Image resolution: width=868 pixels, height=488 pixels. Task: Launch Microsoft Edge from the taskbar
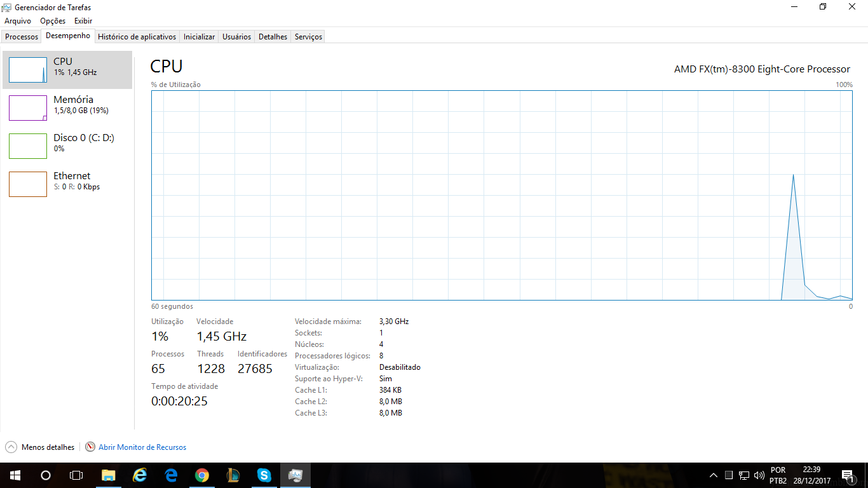click(171, 475)
